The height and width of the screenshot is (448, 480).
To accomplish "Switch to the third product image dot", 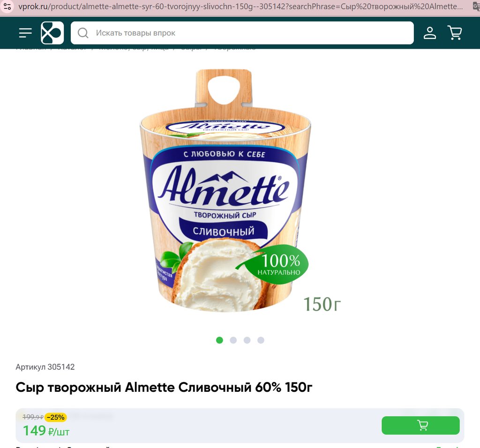I will pyautogui.click(x=247, y=340).
